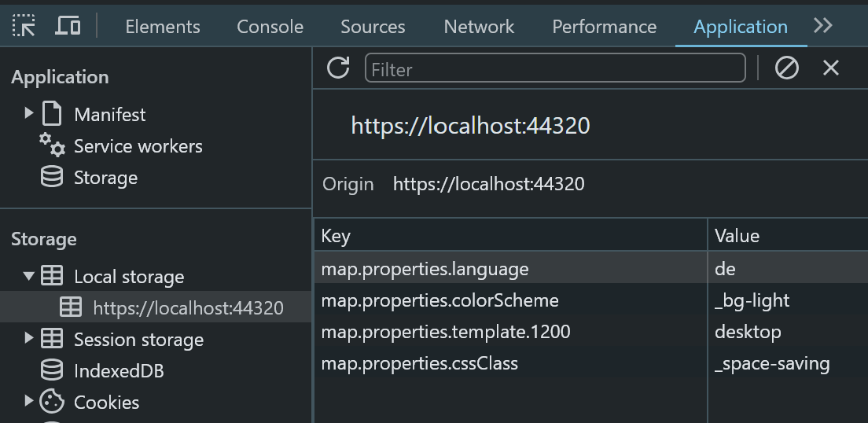The image size is (868, 423).
Task: Click the Storage database icon
Action: click(52, 177)
